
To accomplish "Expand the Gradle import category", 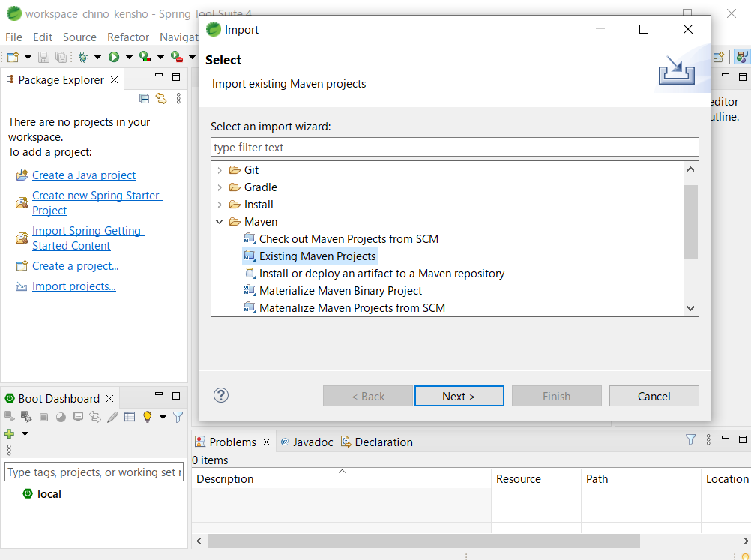I will (x=220, y=187).
